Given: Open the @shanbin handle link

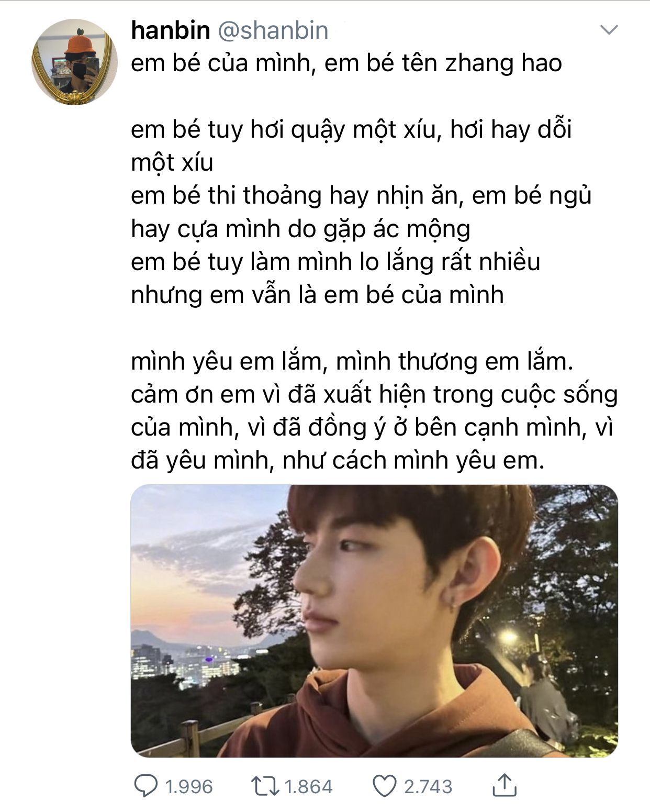Looking at the screenshot, I should [273, 30].
